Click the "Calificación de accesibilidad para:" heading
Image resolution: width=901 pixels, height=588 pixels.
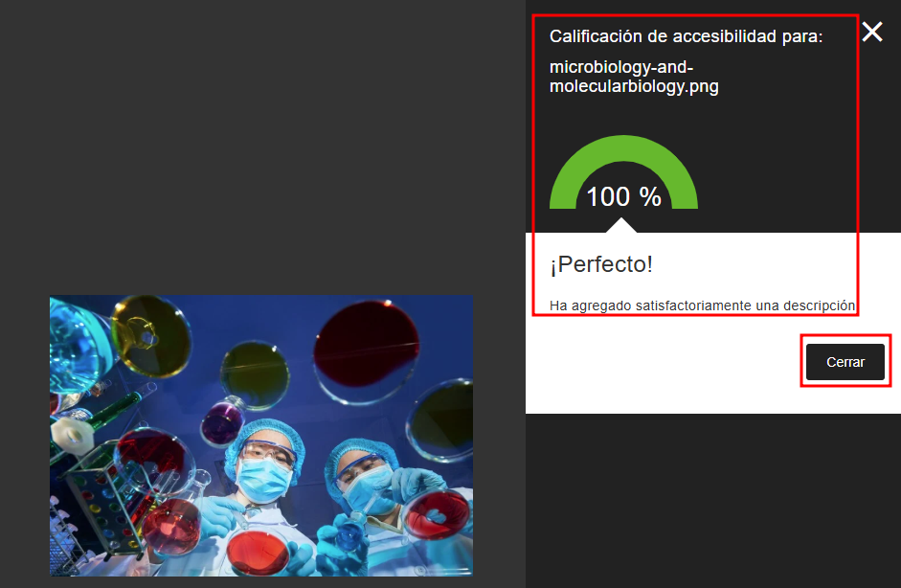pos(687,36)
